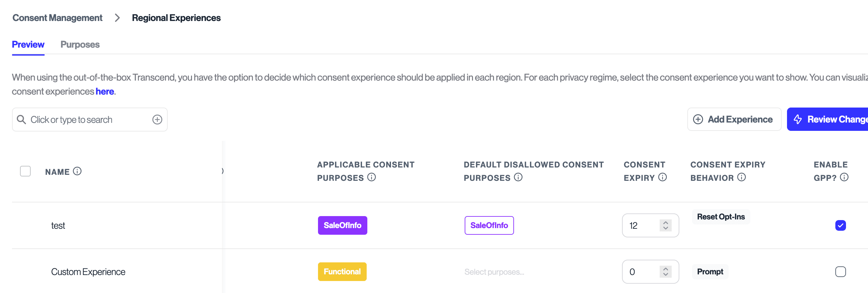Navigate back via Consent Management breadcrumb
This screenshot has height=293, width=868.
coord(57,18)
